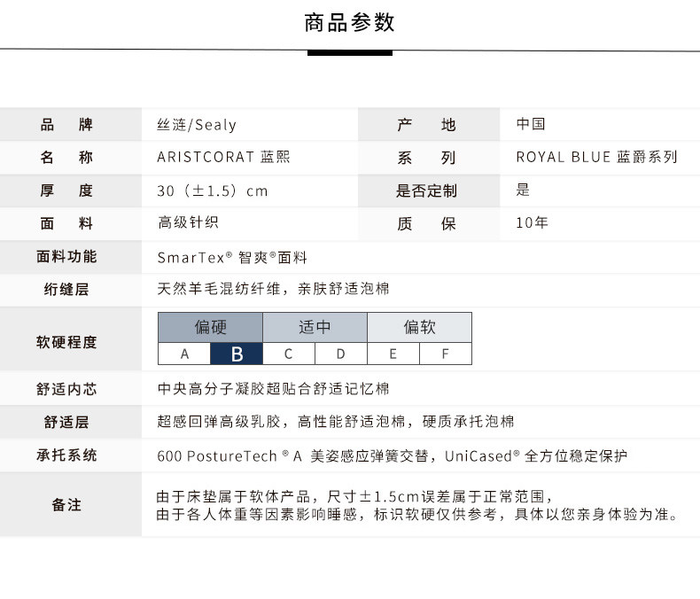Click remark line 由于各人体重等因素影响睡感

(x=418, y=514)
